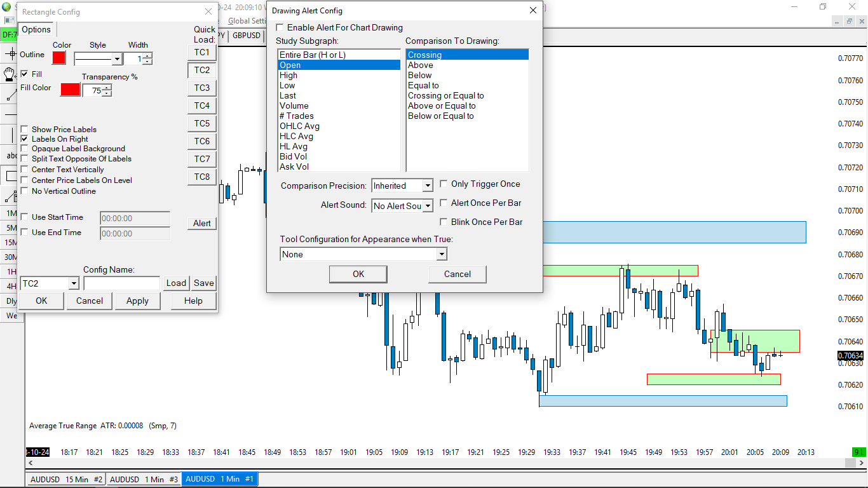The height and width of the screenshot is (488, 868).
Task: Check Split Text Opposite Of Labels
Action: [x=25, y=158]
